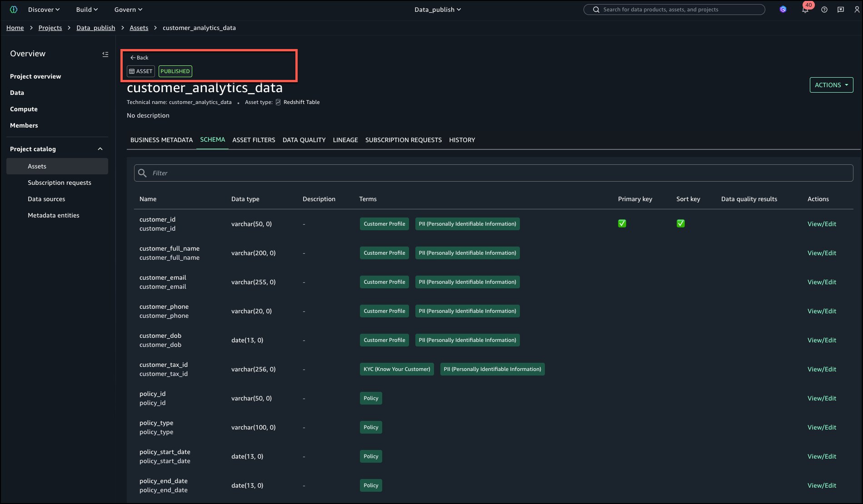Click the customer_id primary key checkmark
Viewport: 863px width, 504px height.
(622, 223)
